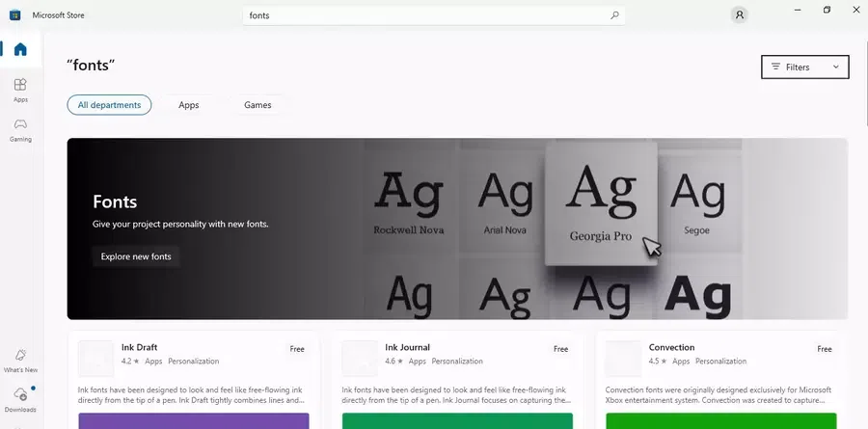Open the Ink Draft app card title
Image resolution: width=868 pixels, height=429 pixels.
pyautogui.click(x=140, y=347)
